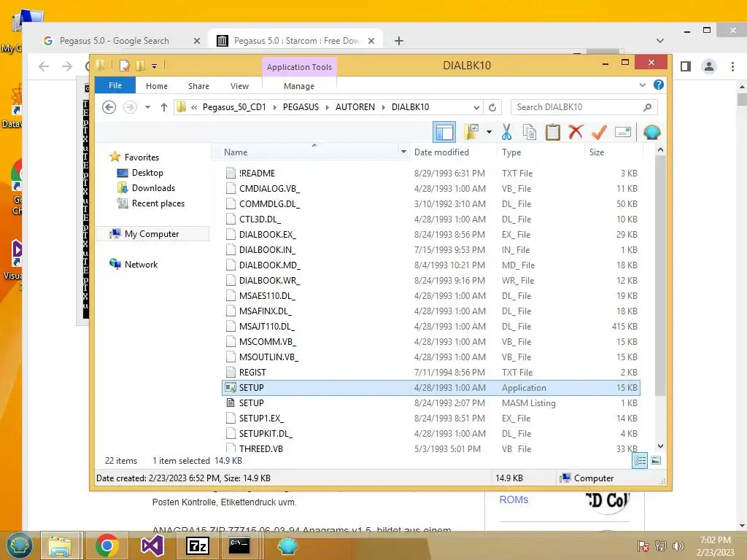
Task: Click the Explorer Back arrow button
Action: pyautogui.click(x=109, y=107)
